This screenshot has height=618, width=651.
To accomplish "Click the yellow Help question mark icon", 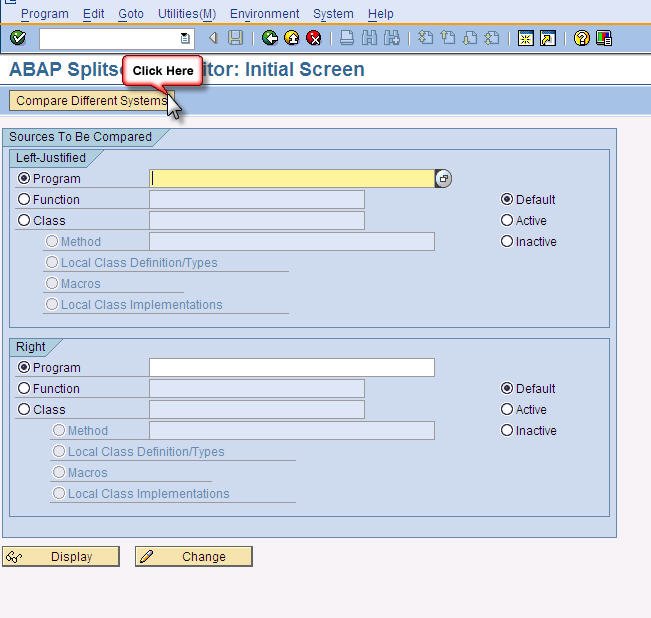I will tap(582, 38).
